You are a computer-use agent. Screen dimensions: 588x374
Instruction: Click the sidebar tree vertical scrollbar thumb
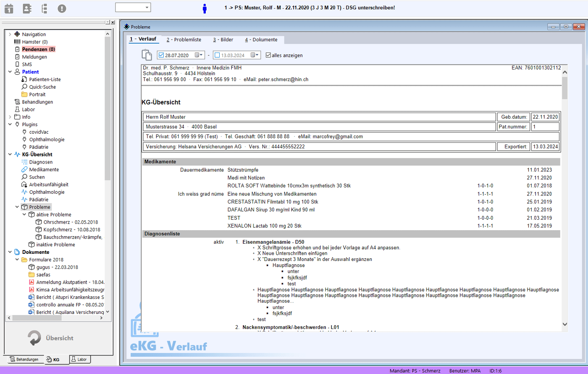[108, 108]
